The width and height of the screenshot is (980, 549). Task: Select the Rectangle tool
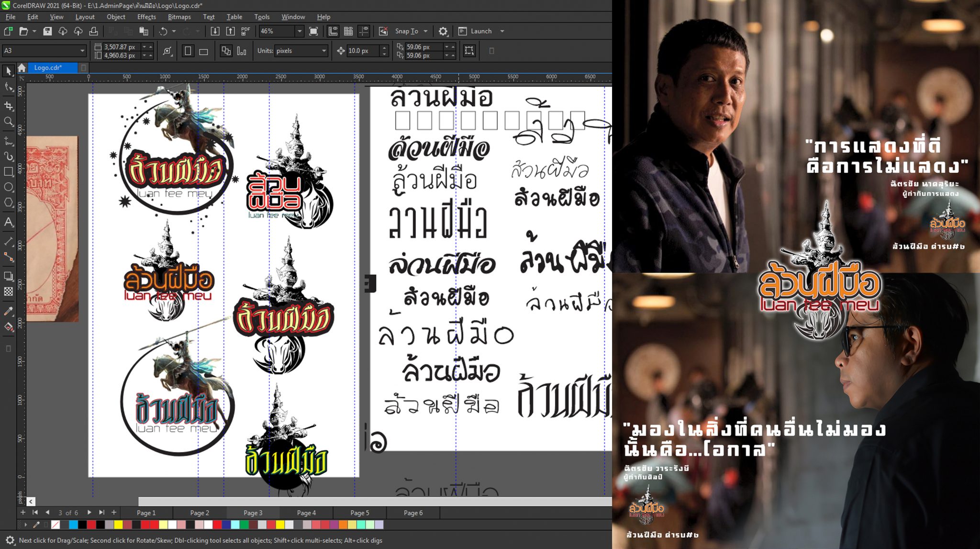(8, 171)
